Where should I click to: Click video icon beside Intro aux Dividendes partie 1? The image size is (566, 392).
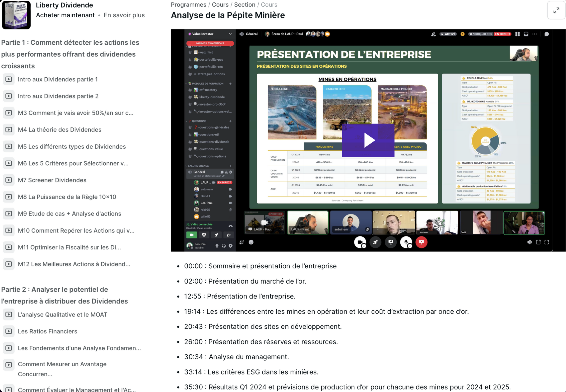coord(9,79)
